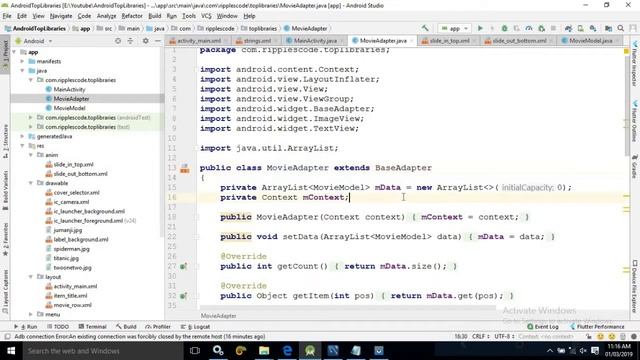Open the Profiler tool window
This screenshot has height=360, width=640.
pos(158,327)
